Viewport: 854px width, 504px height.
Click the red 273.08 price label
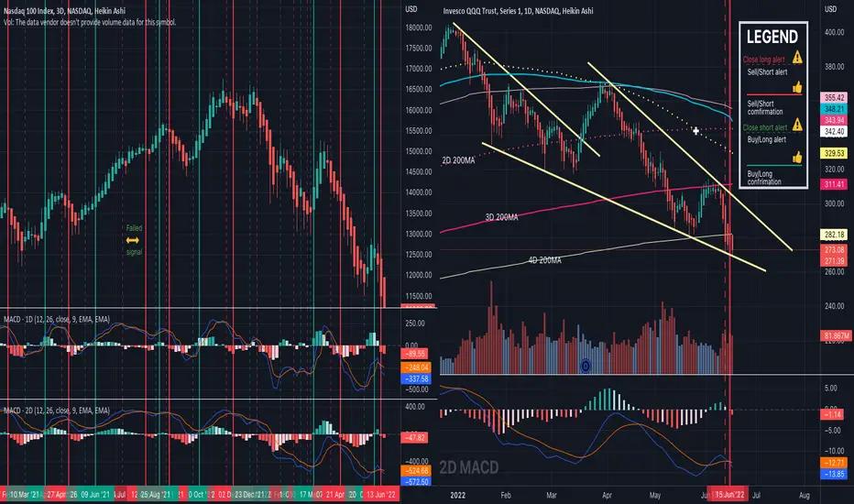pos(834,249)
